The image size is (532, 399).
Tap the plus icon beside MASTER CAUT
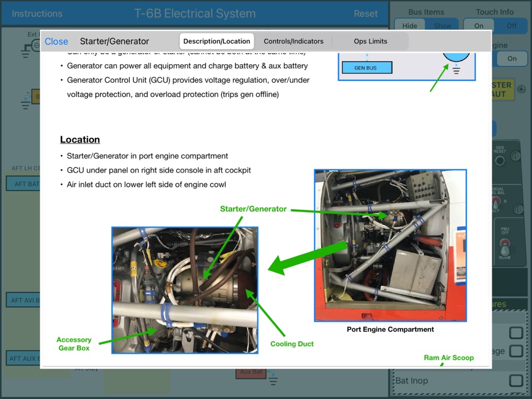(521, 89)
